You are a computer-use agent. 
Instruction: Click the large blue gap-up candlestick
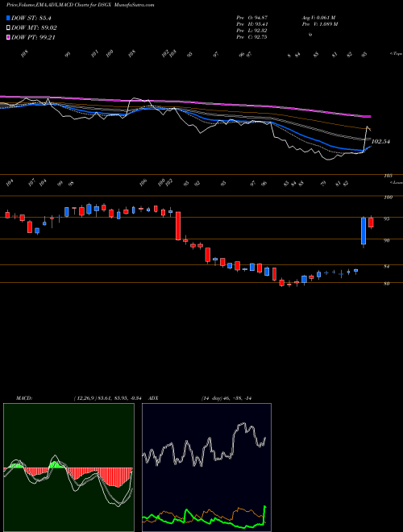[x=364, y=231]
